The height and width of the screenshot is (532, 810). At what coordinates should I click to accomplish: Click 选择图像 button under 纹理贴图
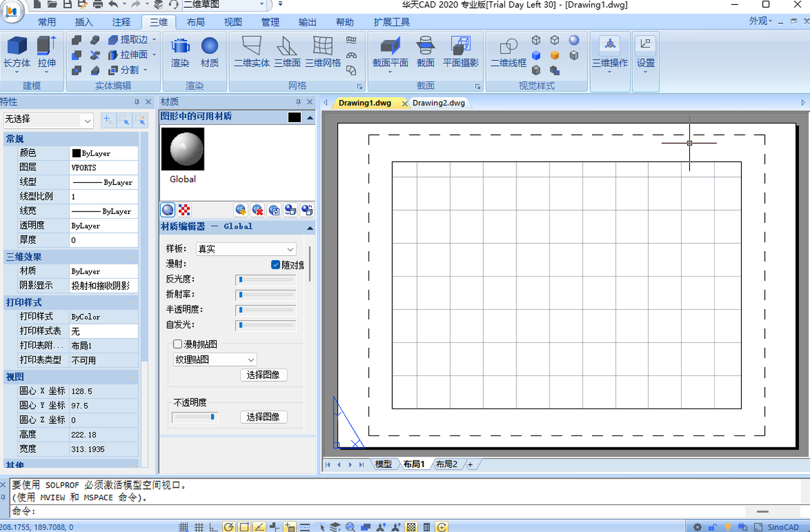pyautogui.click(x=263, y=375)
